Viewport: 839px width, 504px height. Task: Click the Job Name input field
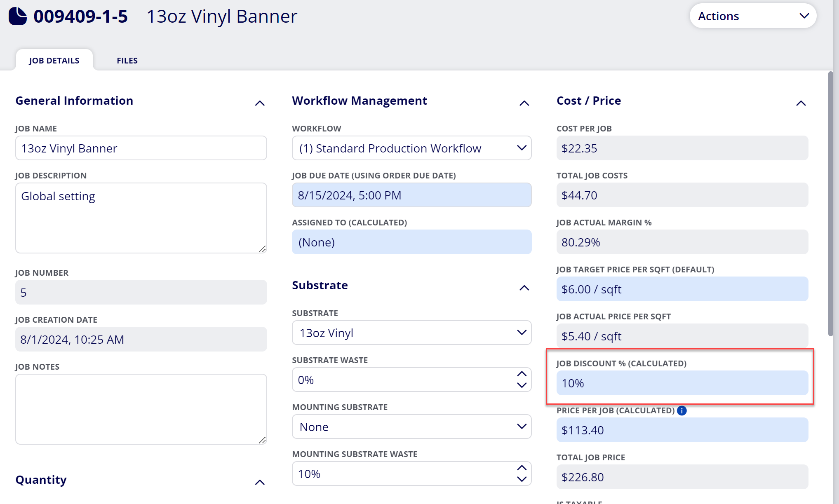[x=141, y=148]
